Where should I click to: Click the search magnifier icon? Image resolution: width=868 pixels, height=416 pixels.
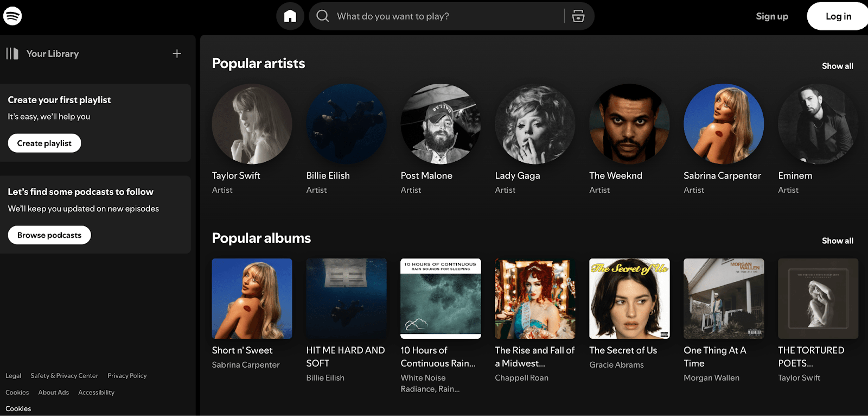[x=323, y=16]
